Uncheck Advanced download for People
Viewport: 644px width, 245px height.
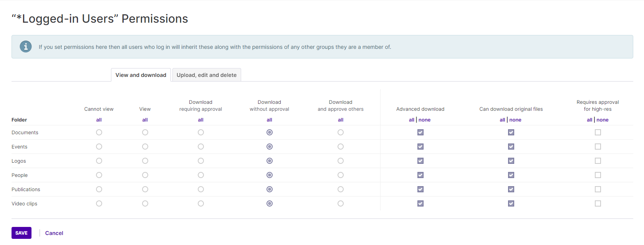(421, 175)
